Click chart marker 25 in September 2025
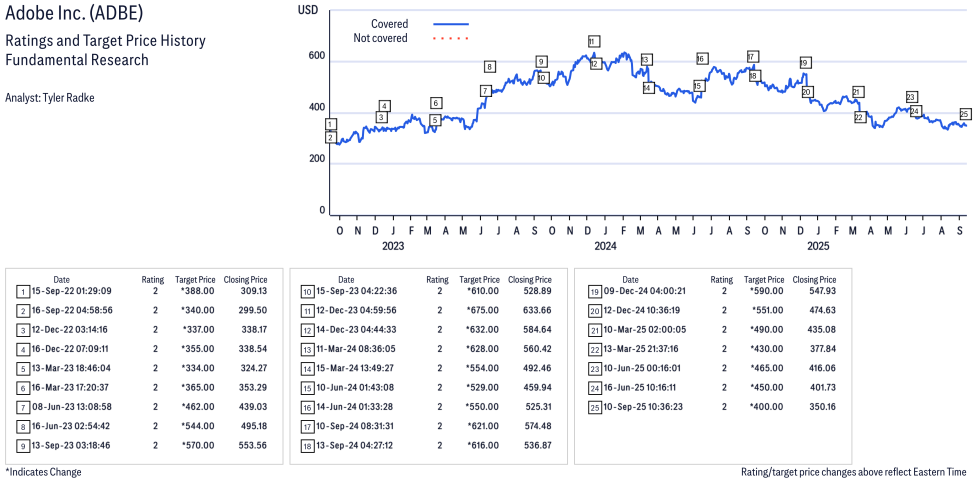 (x=965, y=113)
